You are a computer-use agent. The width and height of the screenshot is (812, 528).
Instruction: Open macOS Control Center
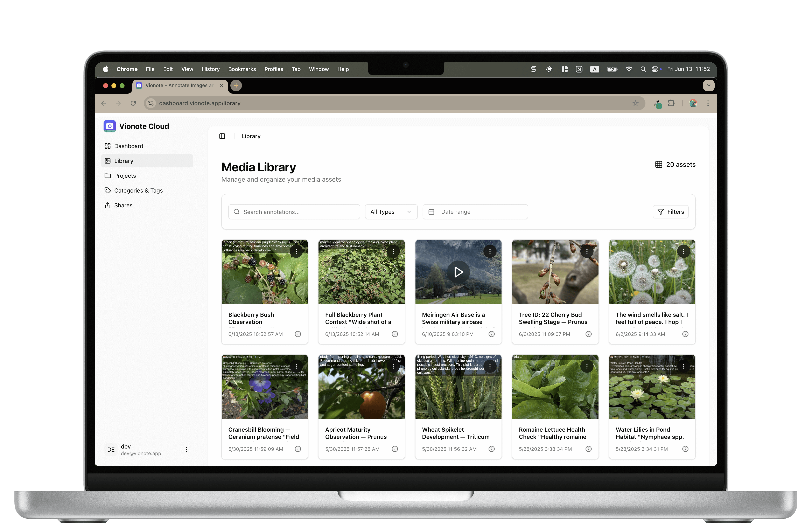[x=655, y=69]
